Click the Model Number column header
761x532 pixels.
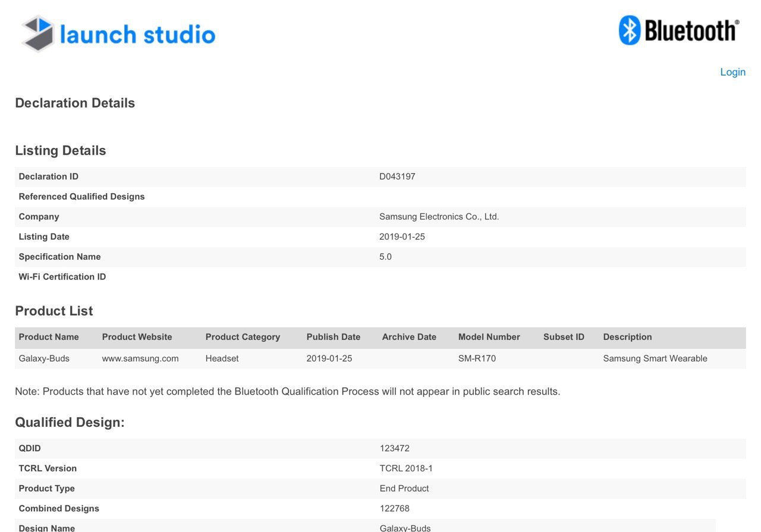(x=489, y=337)
